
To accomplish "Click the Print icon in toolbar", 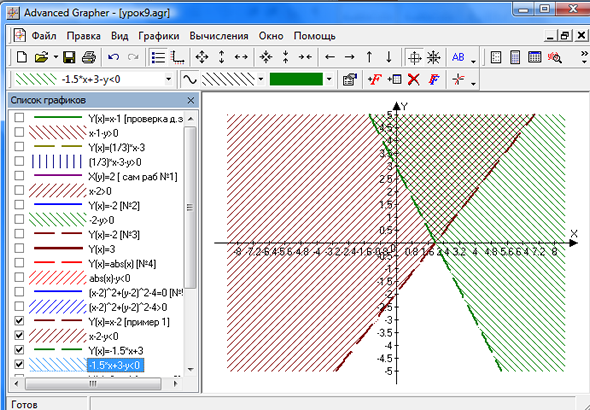I will (89, 57).
